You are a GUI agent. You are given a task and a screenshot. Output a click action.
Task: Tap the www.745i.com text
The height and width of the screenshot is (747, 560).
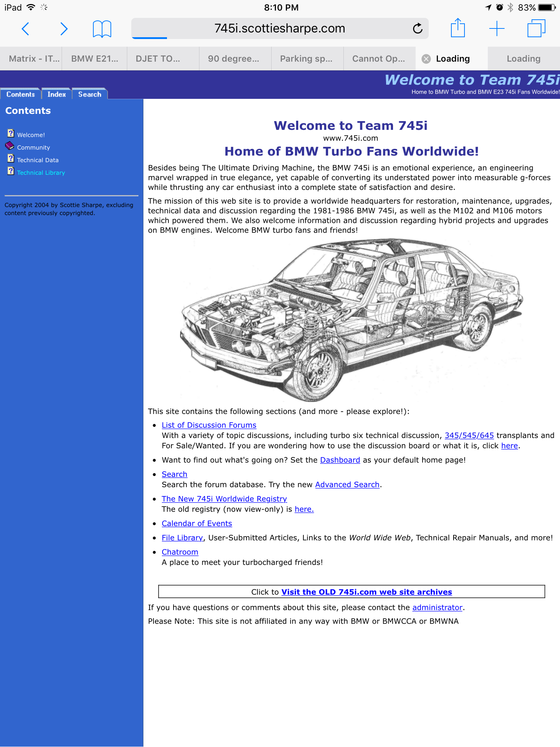(351, 138)
